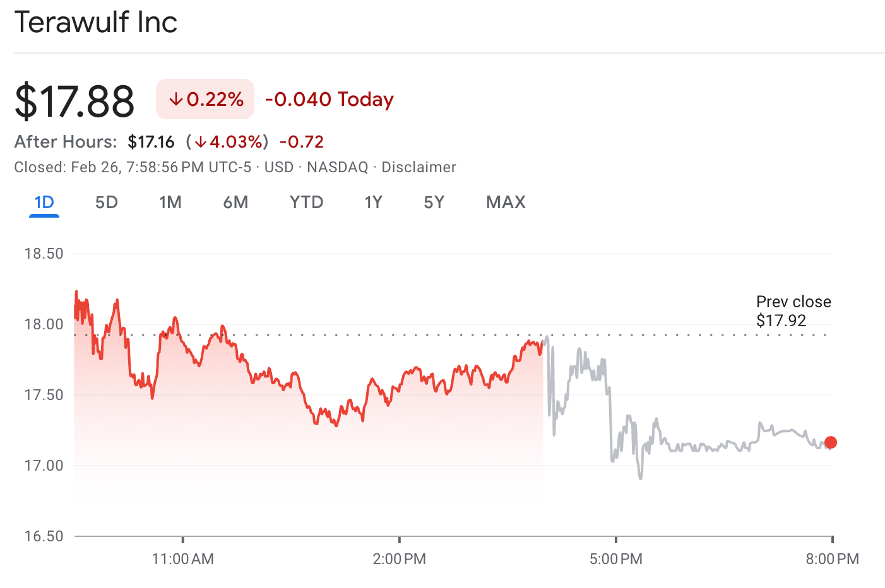Select the 5Y range tab
The width and height of the screenshot is (885, 588).
point(434,202)
